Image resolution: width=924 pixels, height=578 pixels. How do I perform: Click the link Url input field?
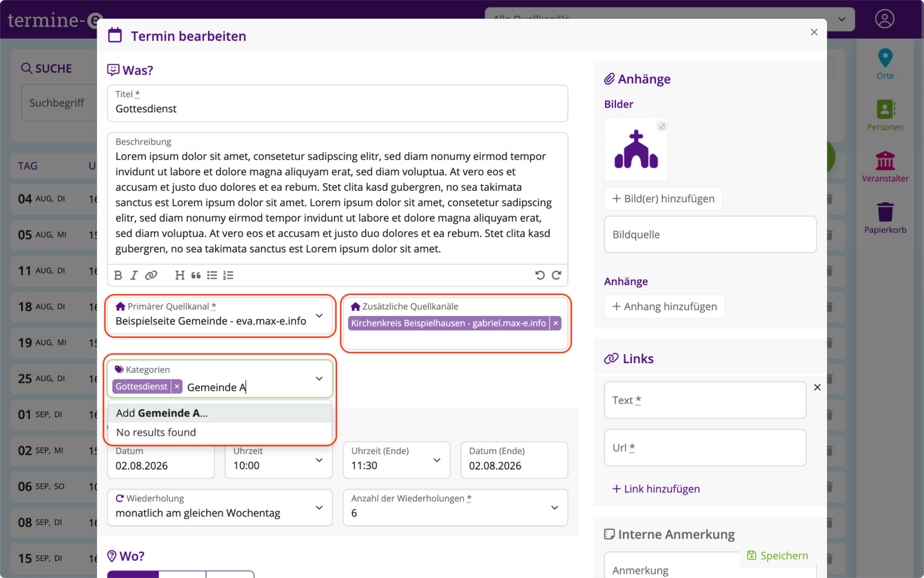click(705, 447)
